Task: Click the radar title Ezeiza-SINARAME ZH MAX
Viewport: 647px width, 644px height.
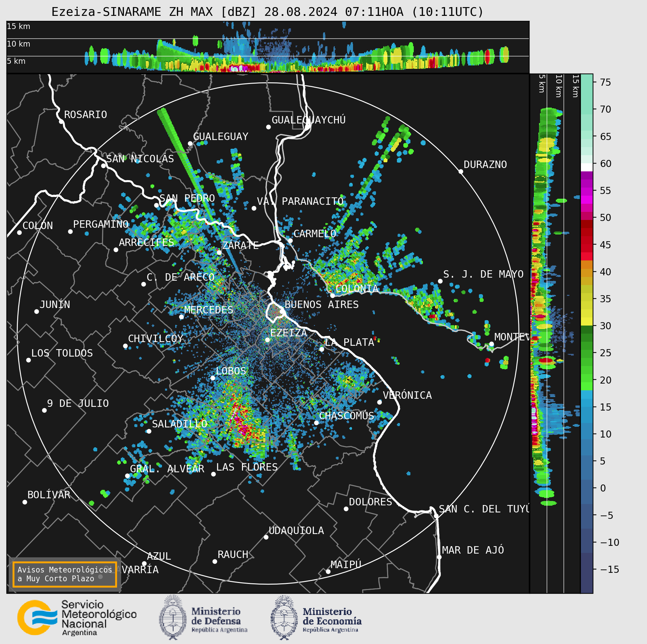Action: pos(132,12)
